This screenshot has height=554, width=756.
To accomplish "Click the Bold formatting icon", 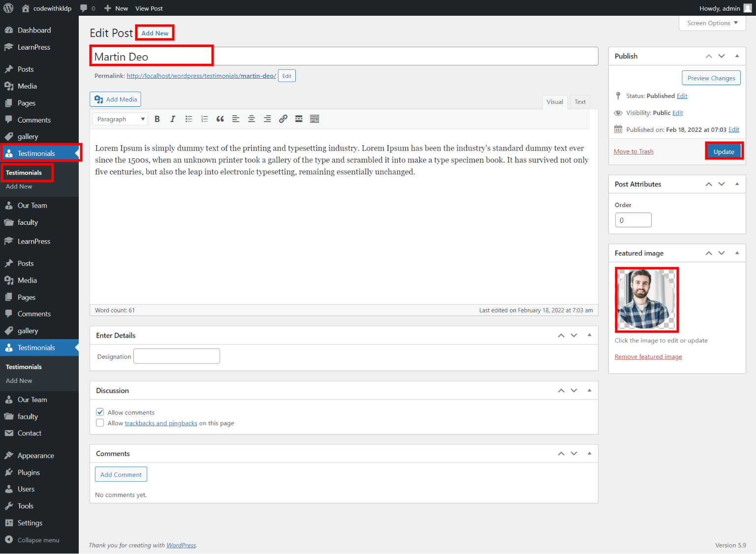I will coord(157,119).
